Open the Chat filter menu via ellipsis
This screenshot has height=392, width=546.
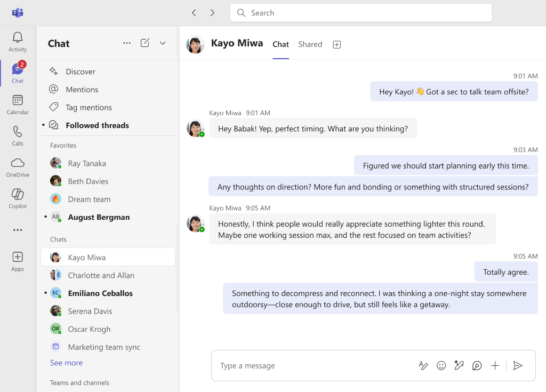126,43
